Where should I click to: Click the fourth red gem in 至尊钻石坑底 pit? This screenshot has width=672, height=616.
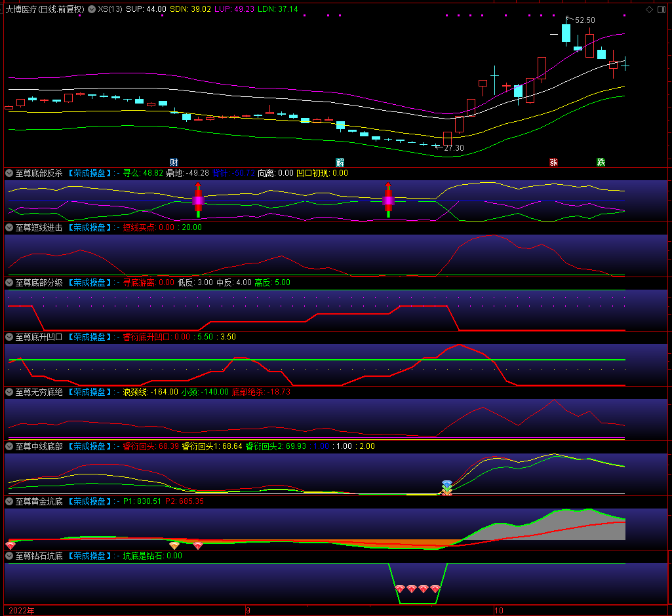[435, 589]
